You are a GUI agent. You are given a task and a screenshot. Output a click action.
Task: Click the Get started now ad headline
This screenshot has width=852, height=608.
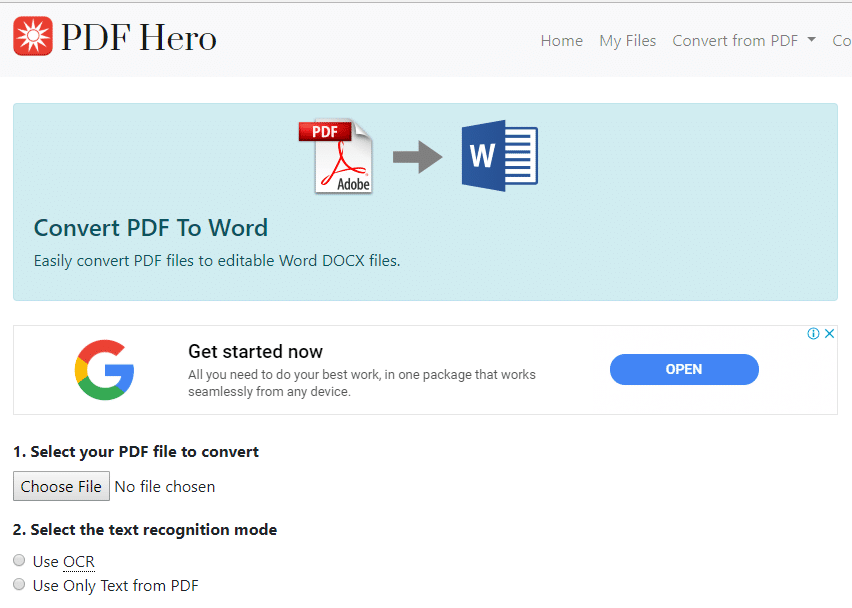tap(255, 352)
